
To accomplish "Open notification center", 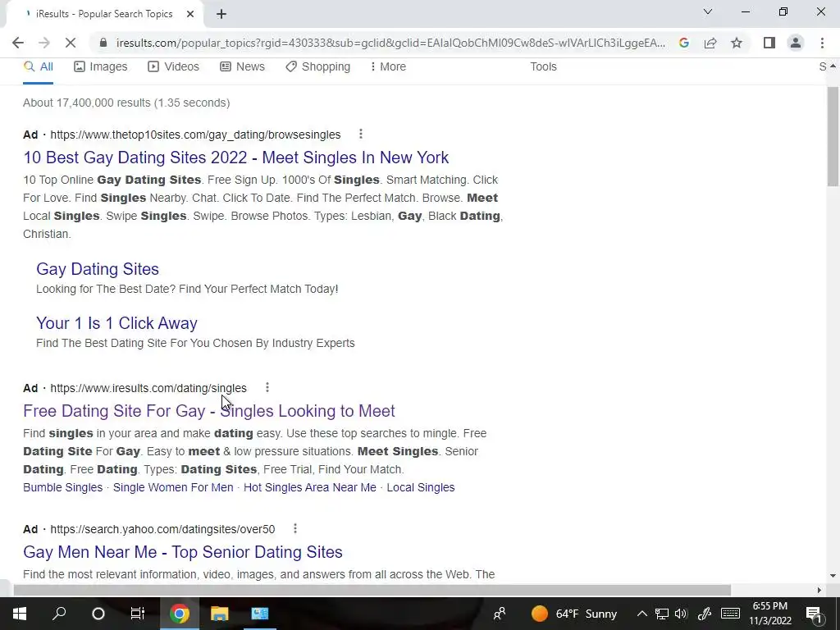I will point(814,614).
